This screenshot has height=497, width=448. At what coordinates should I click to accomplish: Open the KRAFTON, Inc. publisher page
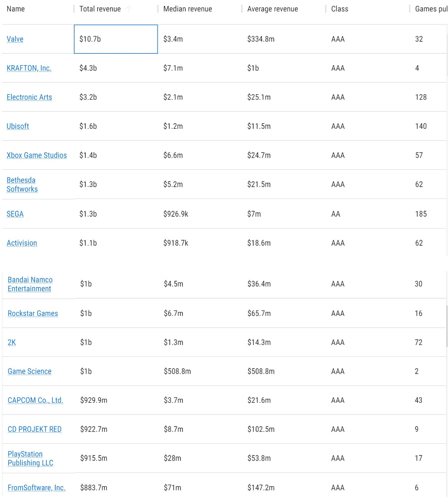29,68
